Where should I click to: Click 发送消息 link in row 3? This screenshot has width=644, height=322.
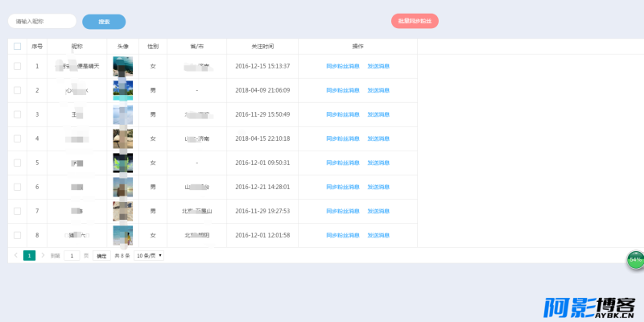coord(378,114)
